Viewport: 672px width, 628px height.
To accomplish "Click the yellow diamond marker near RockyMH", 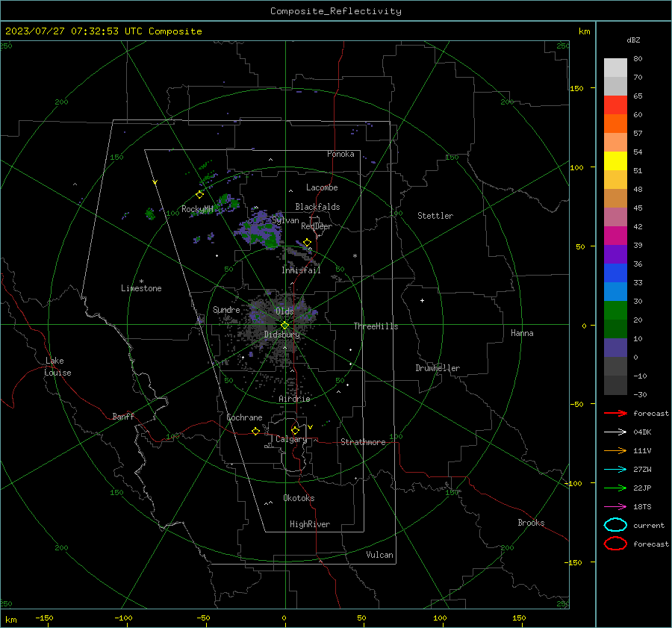I will [199, 195].
